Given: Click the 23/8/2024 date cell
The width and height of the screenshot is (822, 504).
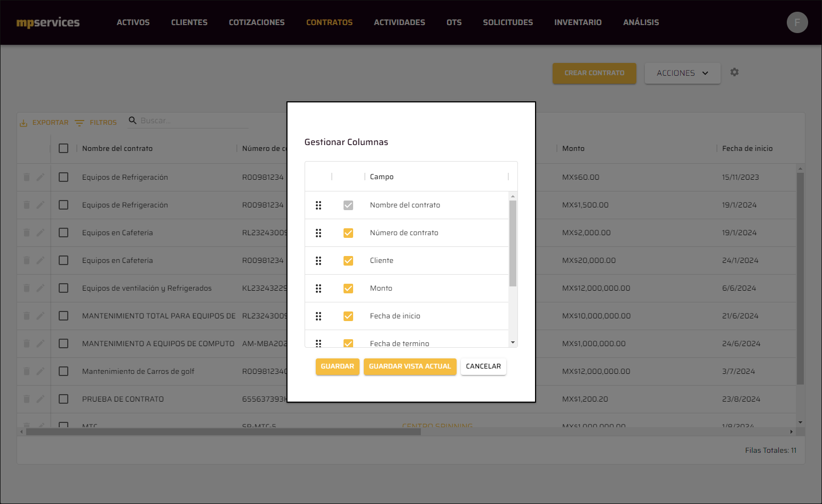Looking at the screenshot, I should (741, 399).
